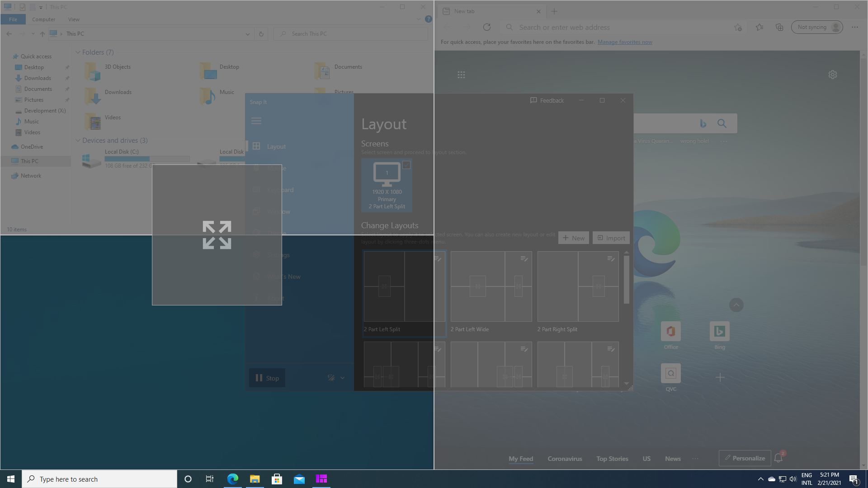Open the app launcher grid on new tab page
Screen dimensions: 868x488
461,74
